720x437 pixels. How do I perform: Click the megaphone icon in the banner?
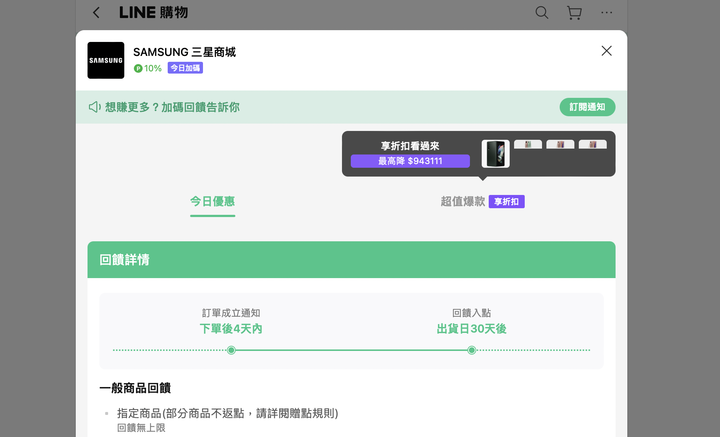[x=95, y=107]
